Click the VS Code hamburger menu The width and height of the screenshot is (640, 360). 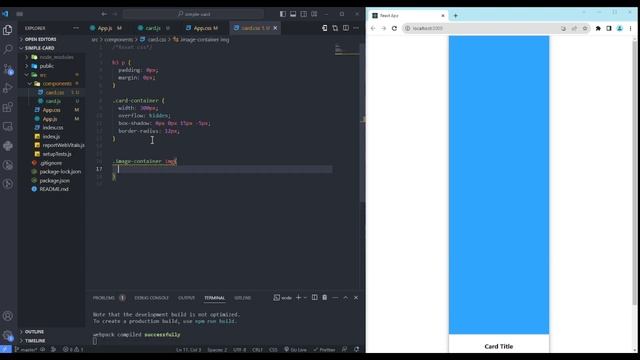click(19, 14)
